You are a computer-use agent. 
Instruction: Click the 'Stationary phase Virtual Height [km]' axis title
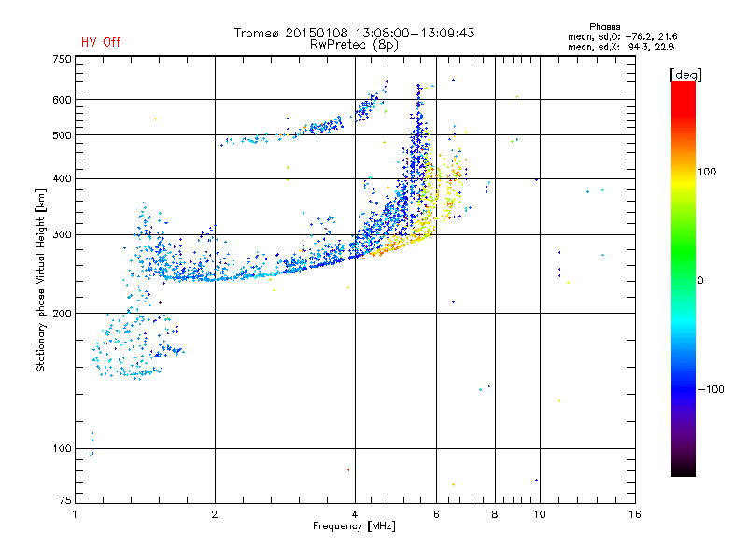tap(41, 280)
